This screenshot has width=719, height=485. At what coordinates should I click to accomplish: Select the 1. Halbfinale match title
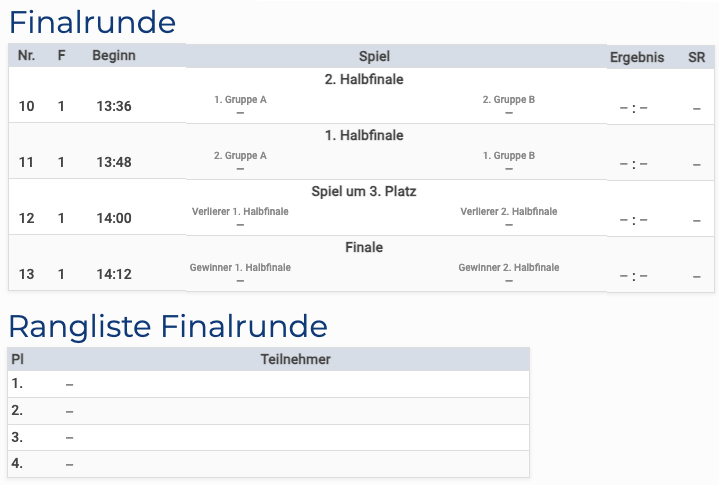pos(364,136)
